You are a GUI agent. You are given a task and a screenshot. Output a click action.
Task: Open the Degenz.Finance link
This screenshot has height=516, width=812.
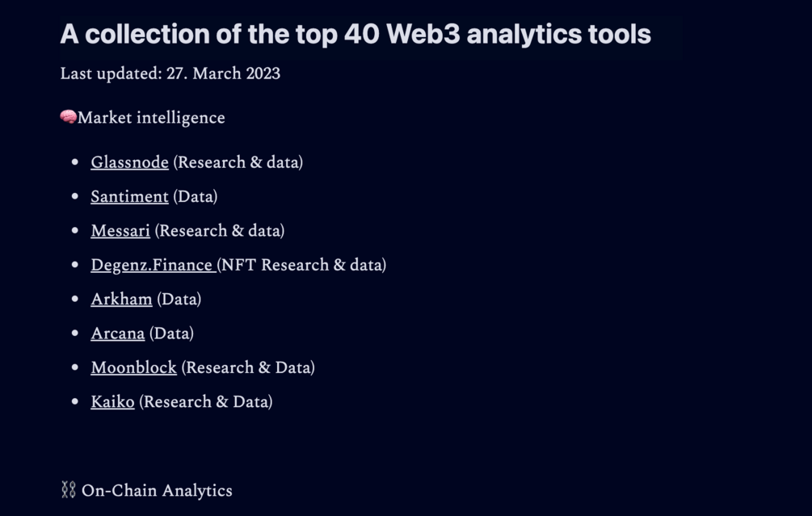point(154,265)
